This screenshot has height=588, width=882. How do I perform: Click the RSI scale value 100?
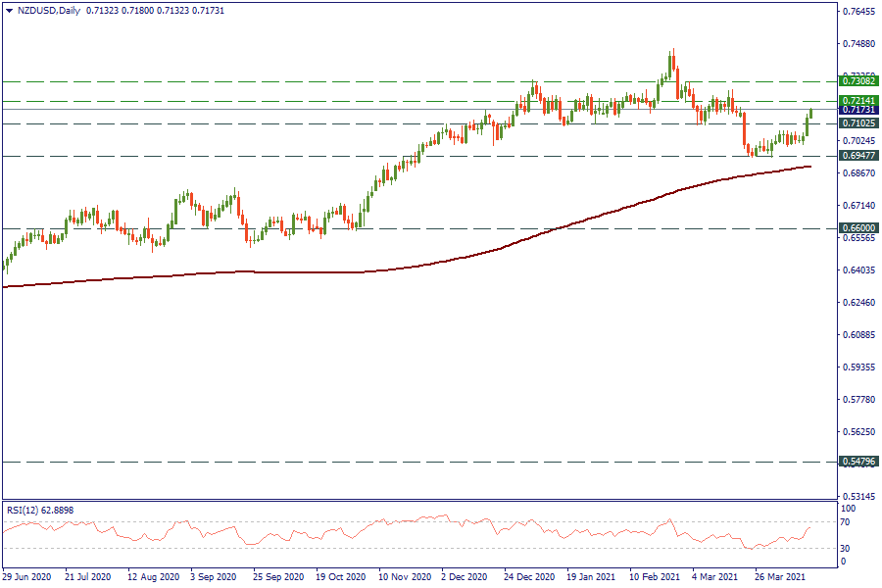tap(849, 509)
